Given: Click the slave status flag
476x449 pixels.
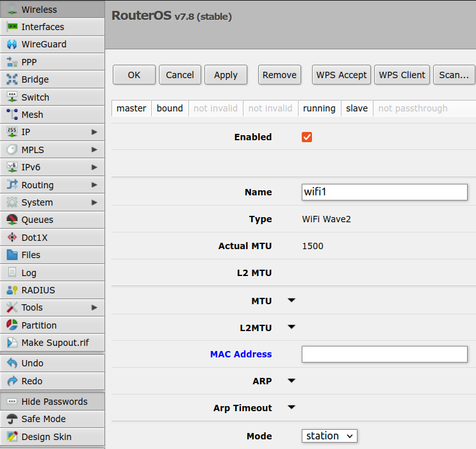Looking at the screenshot, I should click(x=357, y=108).
